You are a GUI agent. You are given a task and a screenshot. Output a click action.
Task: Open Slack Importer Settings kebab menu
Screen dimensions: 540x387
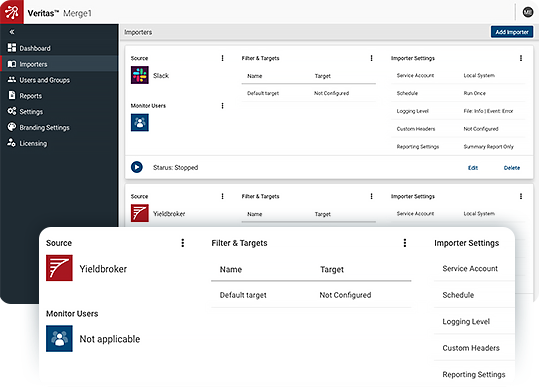click(521, 58)
